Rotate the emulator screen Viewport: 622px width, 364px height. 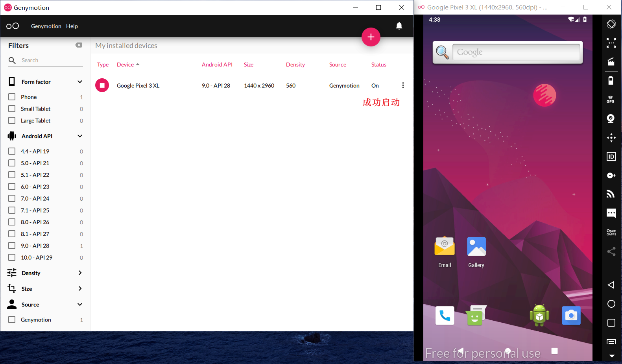tap(611, 24)
